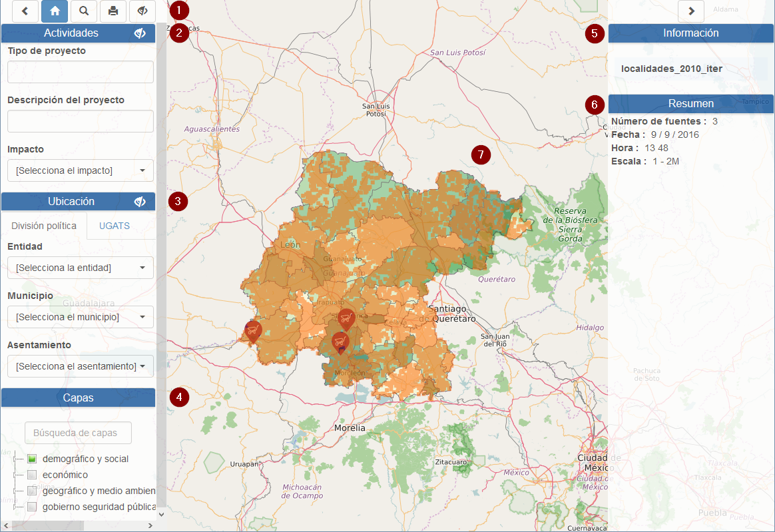Screen dimensions: 775x532
Task: Enable the geográfico y medio ambiente checkbox
Action: pos(32,491)
